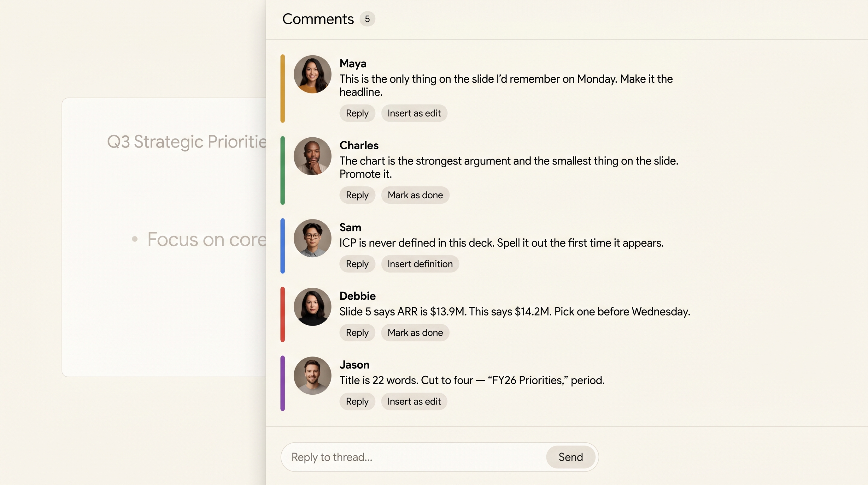The height and width of the screenshot is (485, 868).
Task: Select the Q3 Strategic Priorities slide title
Action: (x=186, y=142)
